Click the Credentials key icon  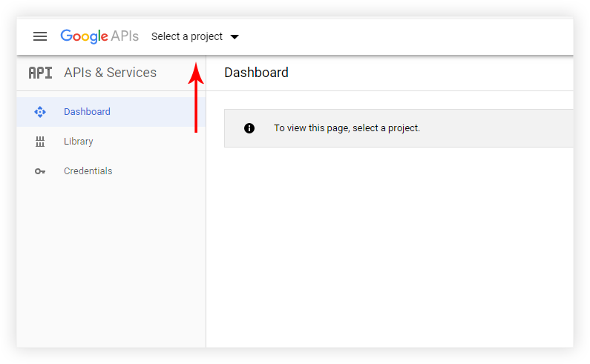(40, 171)
